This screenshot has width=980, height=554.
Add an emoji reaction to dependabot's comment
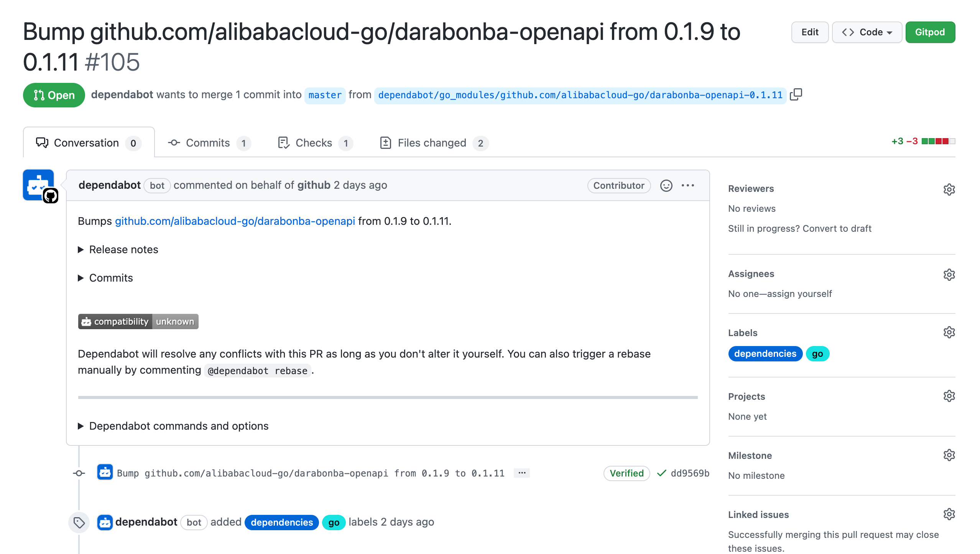pos(666,186)
